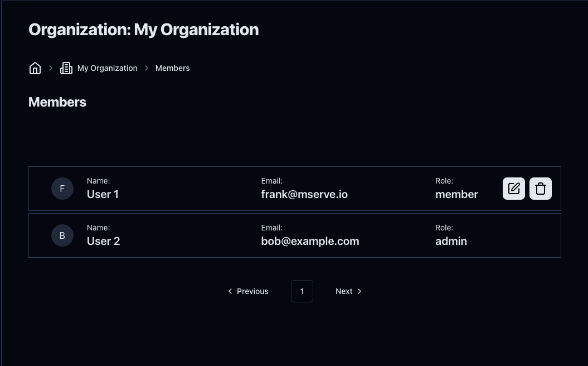Select page number 1 in pagination
The width and height of the screenshot is (588, 366).
[x=302, y=291]
